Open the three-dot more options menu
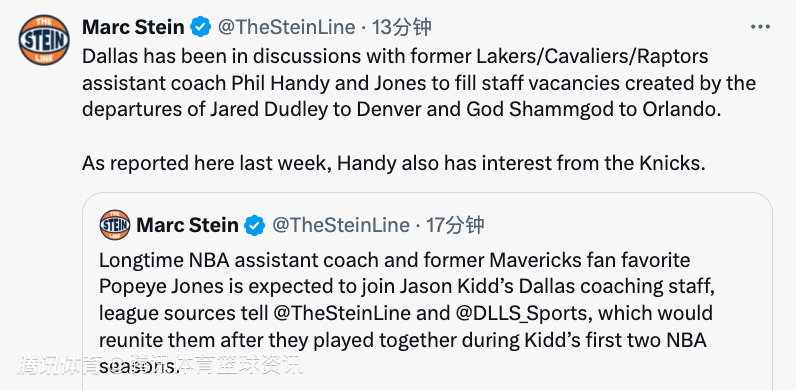Screen dimensions: 798x390 (760, 26)
